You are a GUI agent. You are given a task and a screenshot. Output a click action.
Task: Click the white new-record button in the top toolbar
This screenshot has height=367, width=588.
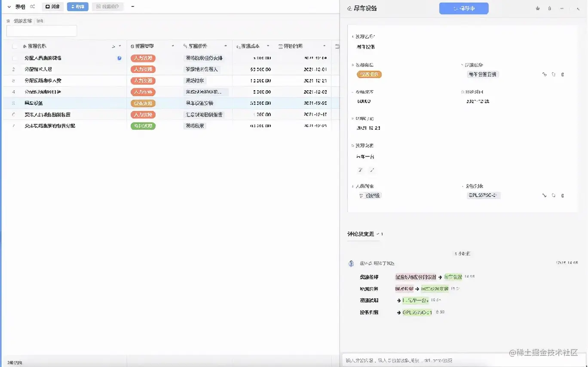pyautogui.click(x=53, y=7)
